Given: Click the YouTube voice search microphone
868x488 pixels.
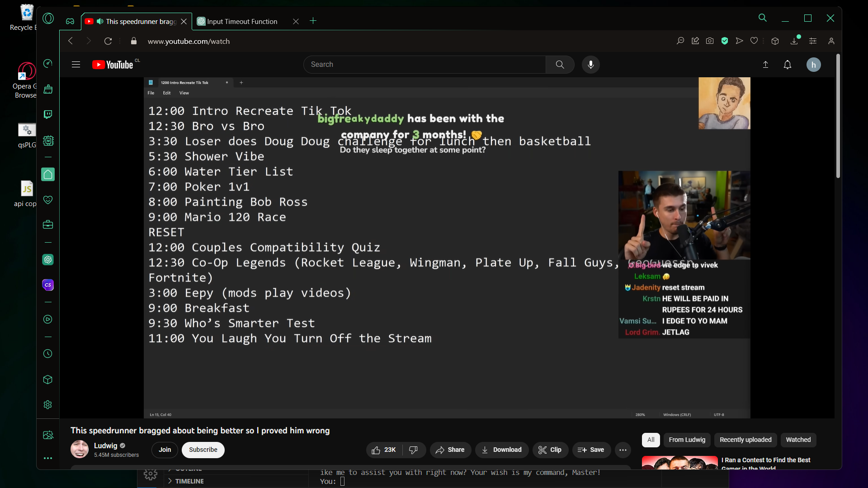Looking at the screenshot, I should 590,65.
